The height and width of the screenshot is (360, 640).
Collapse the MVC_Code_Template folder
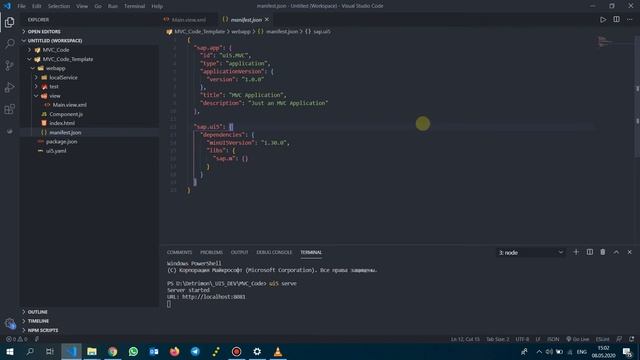89,59
